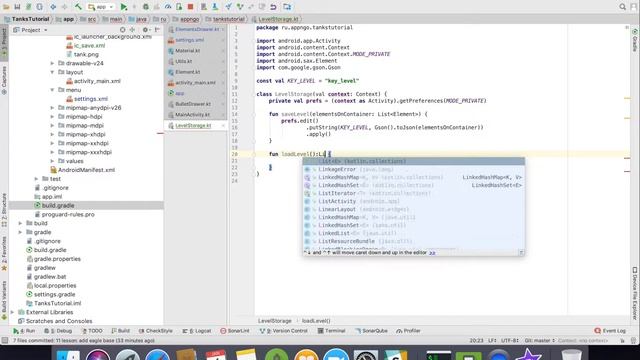Open the Profiler tool window
Screen dimensions: 640x360
pos(408,331)
